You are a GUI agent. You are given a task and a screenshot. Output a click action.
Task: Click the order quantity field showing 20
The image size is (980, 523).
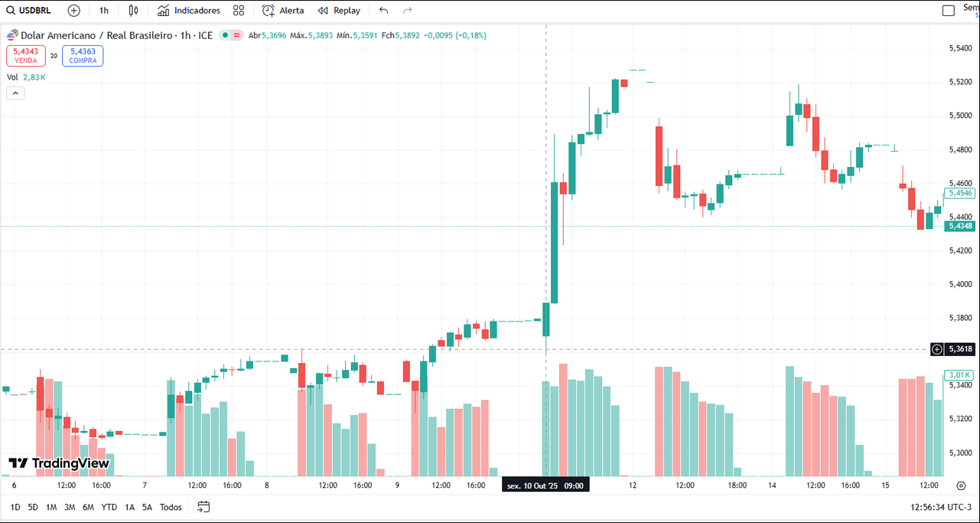[x=53, y=55]
